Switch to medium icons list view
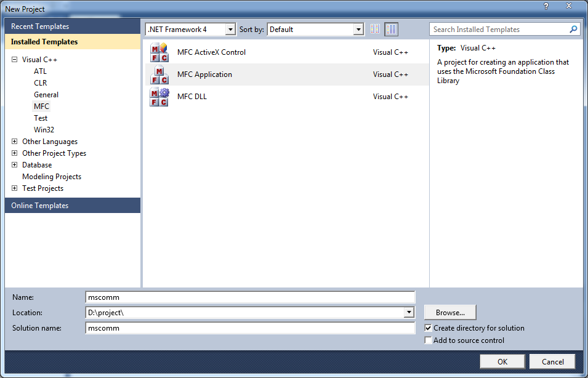 pos(391,29)
